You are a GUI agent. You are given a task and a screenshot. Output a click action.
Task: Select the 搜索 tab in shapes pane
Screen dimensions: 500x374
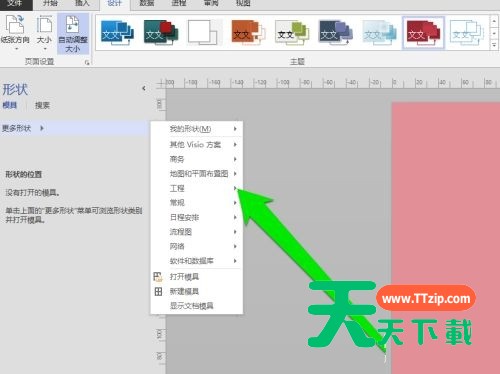click(x=42, y=105)
